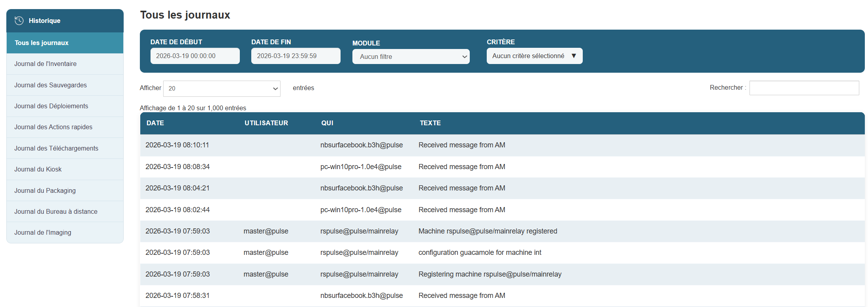
Task: Click the Date de début field
Action: (x=195, y=56)
